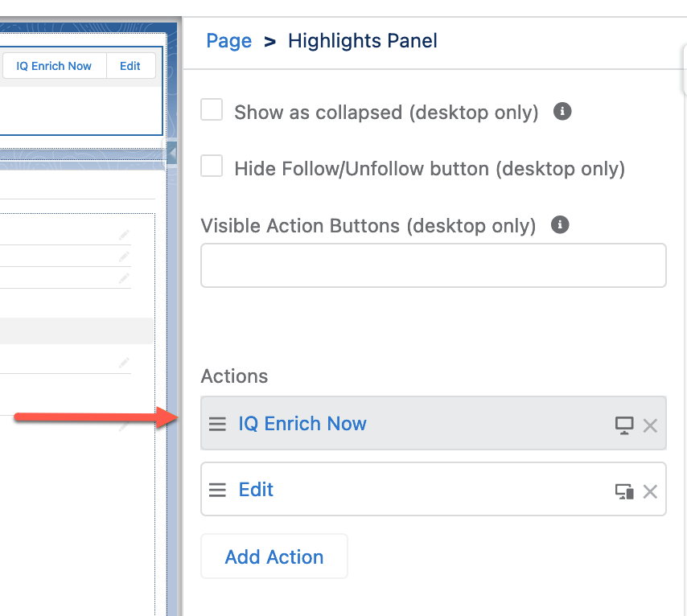Check Hide Follow/Unfollow button option
This screenshot has height=616, width=687.
coord(211,166)
